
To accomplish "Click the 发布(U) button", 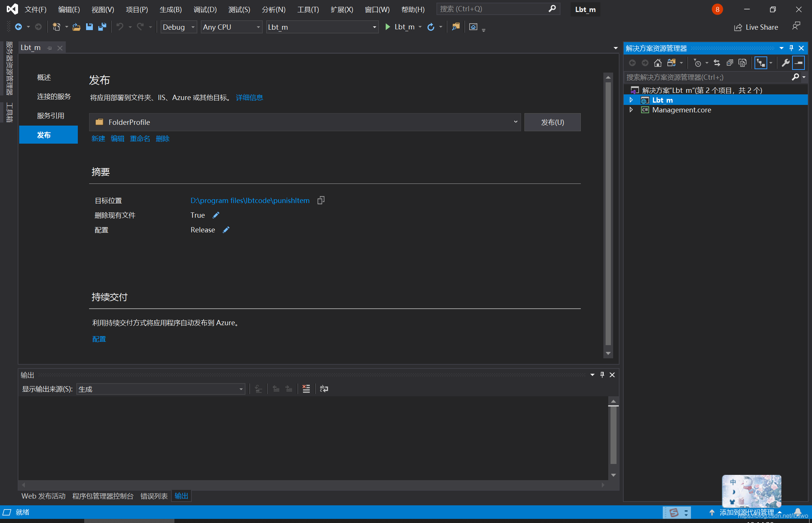I will pos(552,122).
